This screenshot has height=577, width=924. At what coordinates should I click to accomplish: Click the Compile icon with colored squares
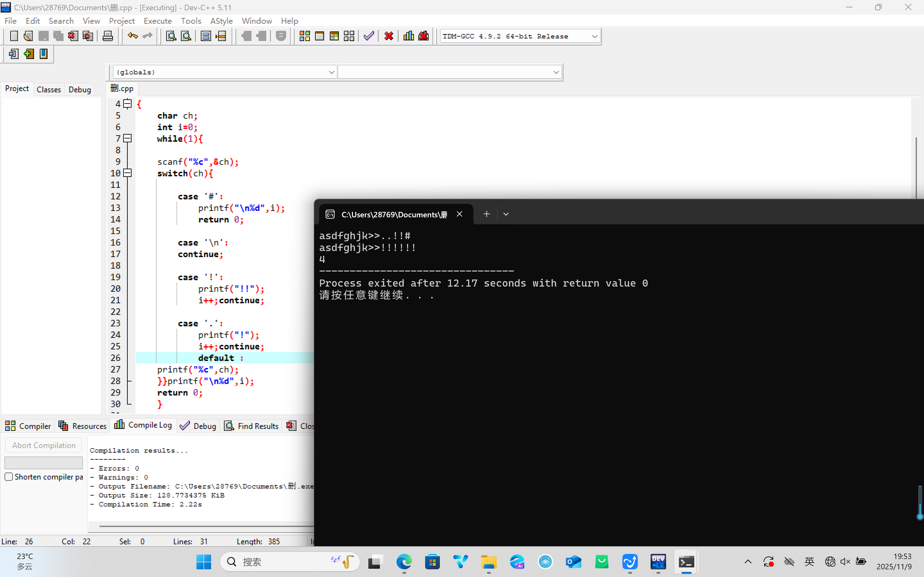(x=304, y=36)
